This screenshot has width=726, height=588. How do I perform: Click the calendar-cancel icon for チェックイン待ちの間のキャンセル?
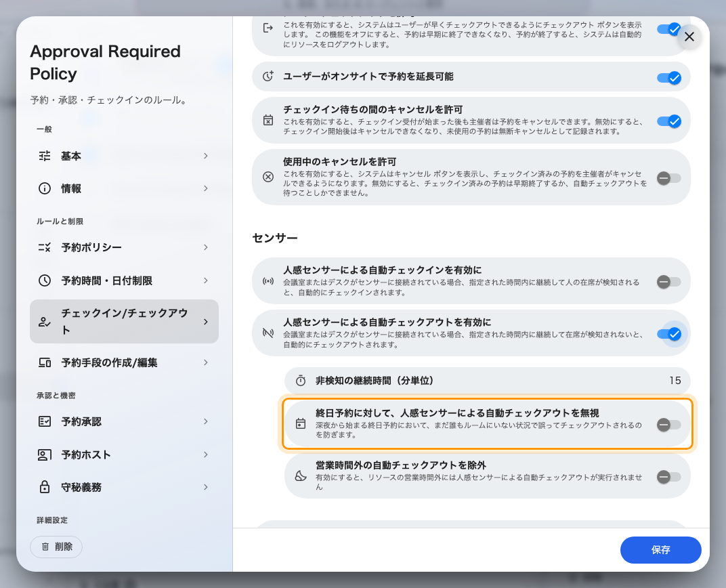(x=268, y=121)
